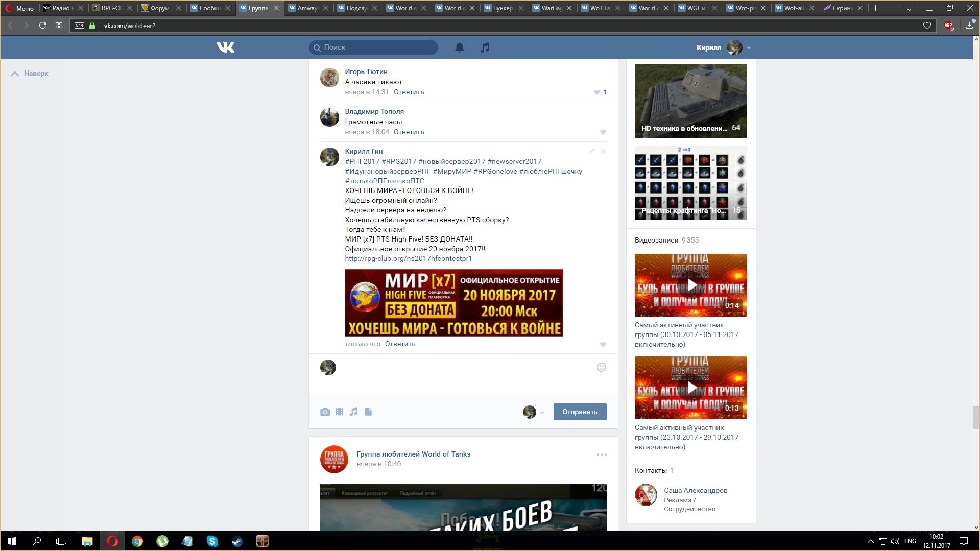This screenshot has height=551, width=980.
Task: Open Speed Dial grid icon
Action: (x=59, y=26)
